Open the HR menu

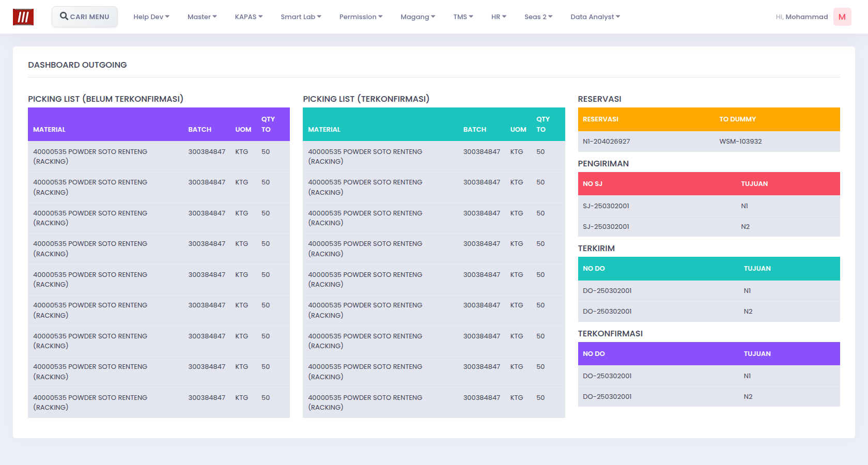coord(499,17)
